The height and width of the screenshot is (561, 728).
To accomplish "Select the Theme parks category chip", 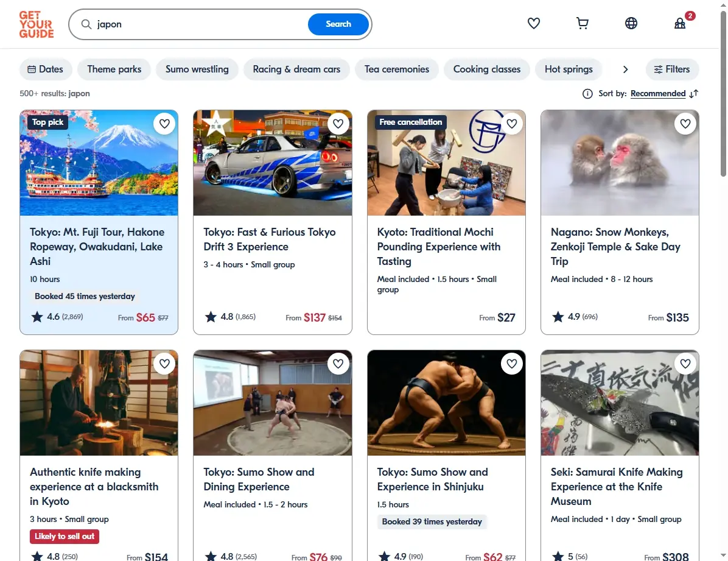I will coord(114,69).
